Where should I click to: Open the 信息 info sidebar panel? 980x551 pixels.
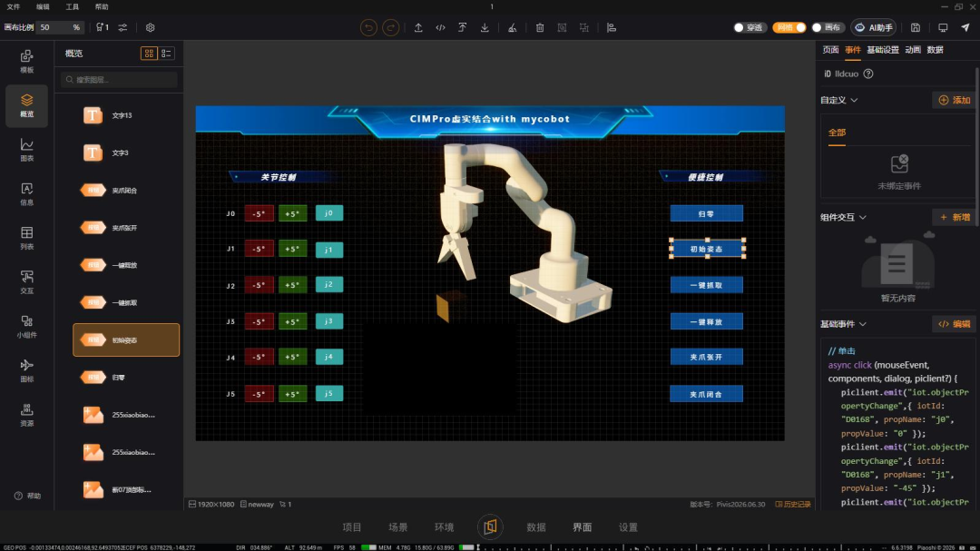click(x=27, y=194)
